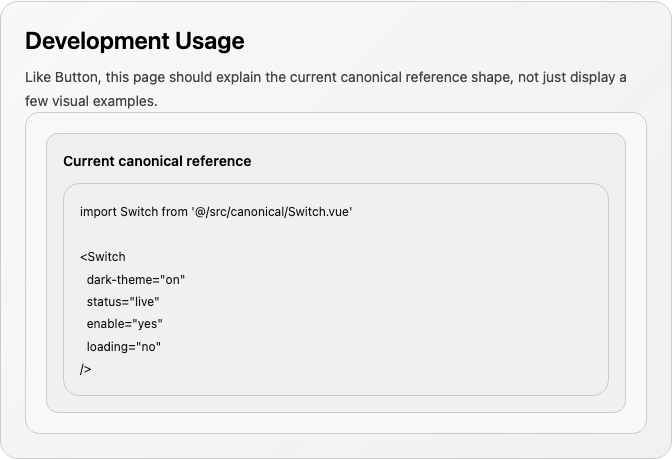Click the Development Usage heading
The width and height of the screenshot is (672, 460).
coord(135,41)
